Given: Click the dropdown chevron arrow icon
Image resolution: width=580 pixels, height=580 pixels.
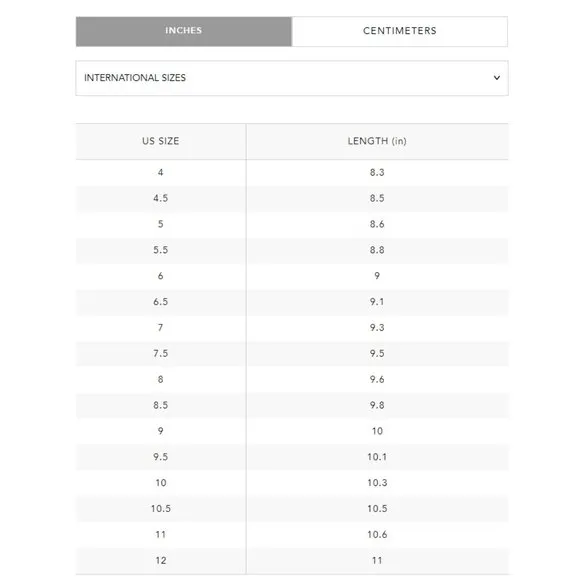Looking at the screenshot, I should pos(497,78).
